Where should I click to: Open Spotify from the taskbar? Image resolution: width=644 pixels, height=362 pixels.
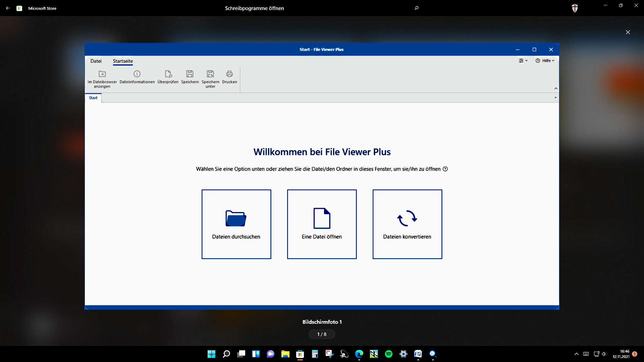point(389,354)
